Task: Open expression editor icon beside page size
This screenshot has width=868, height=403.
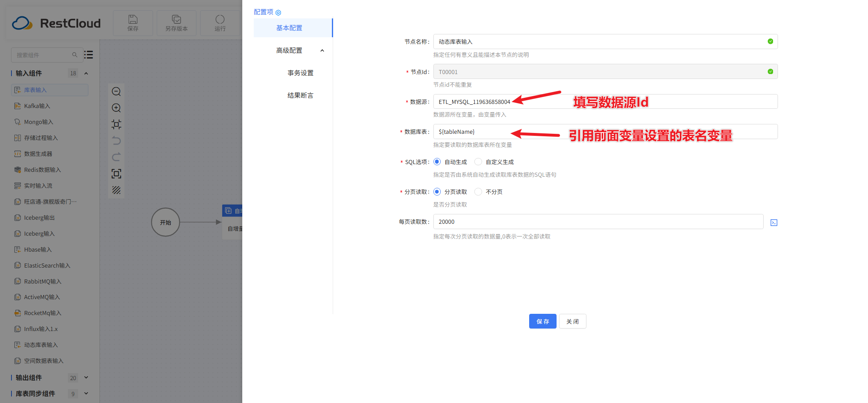Action: tap(773, 223)
